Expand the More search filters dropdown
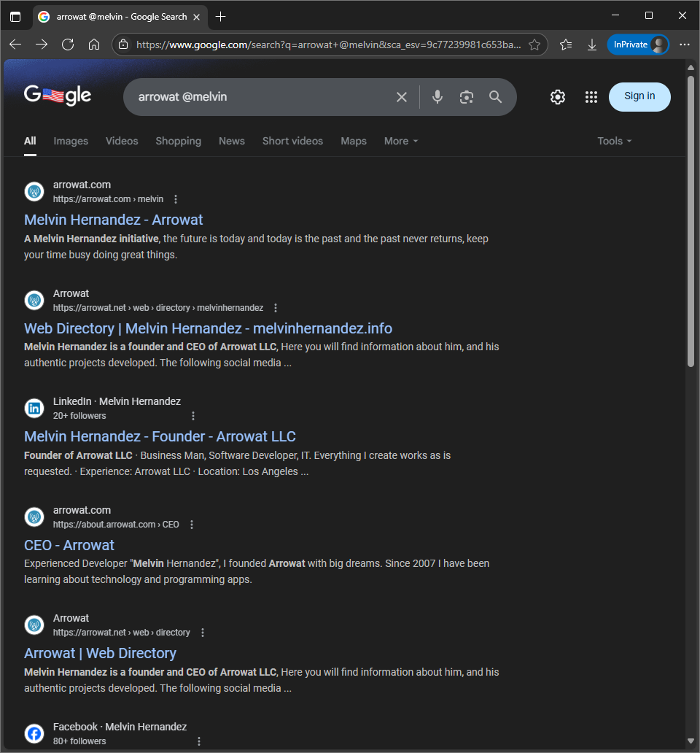 click(x=401, y=142)
